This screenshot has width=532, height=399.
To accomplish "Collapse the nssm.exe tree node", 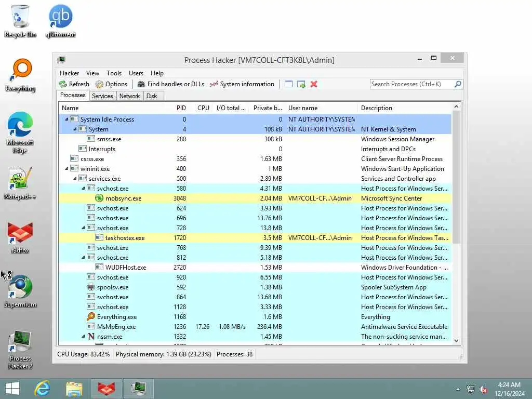I will coord(83,336).
